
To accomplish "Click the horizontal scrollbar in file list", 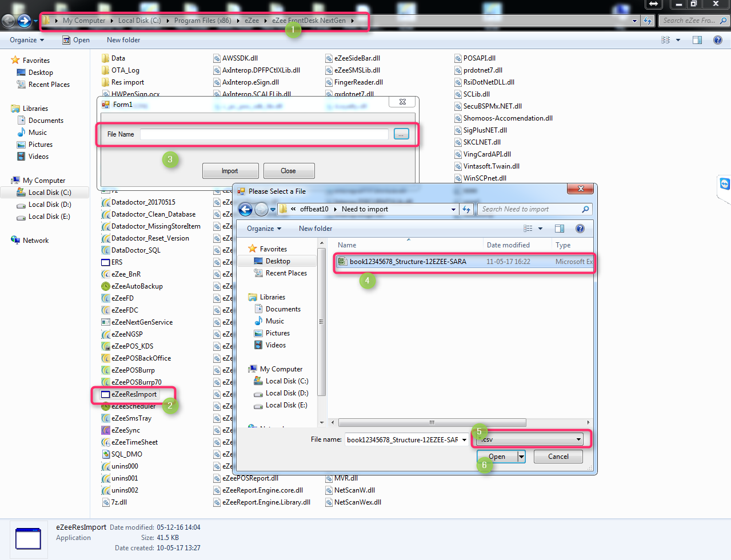I will coord(432,423).
